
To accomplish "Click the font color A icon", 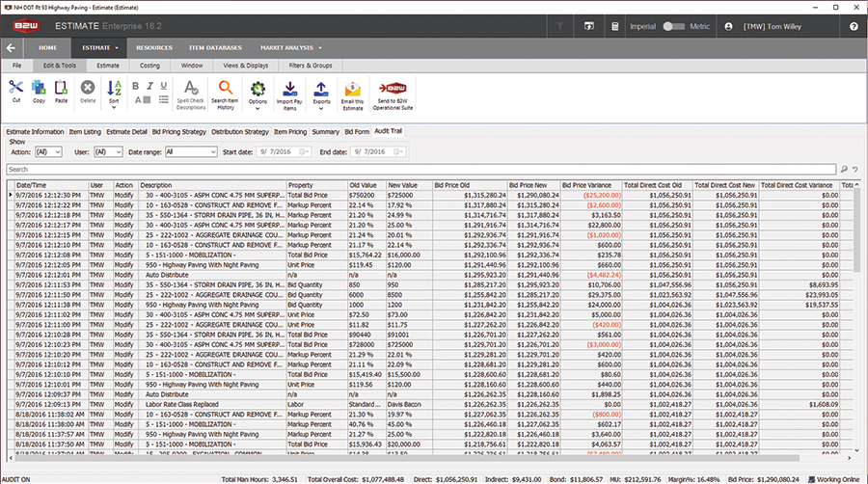I will point(143,100).
